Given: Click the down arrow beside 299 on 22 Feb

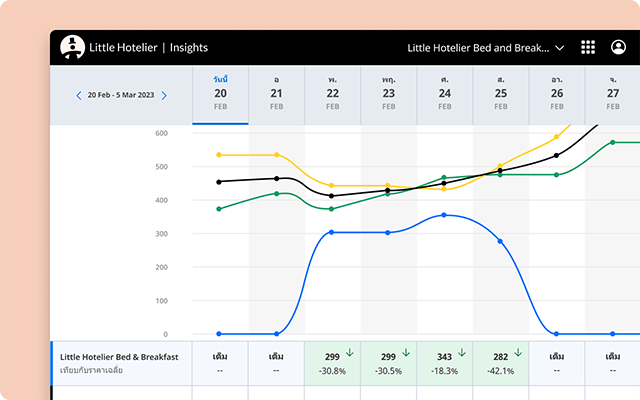Looking at the screenshot, I should coord(349,352).
